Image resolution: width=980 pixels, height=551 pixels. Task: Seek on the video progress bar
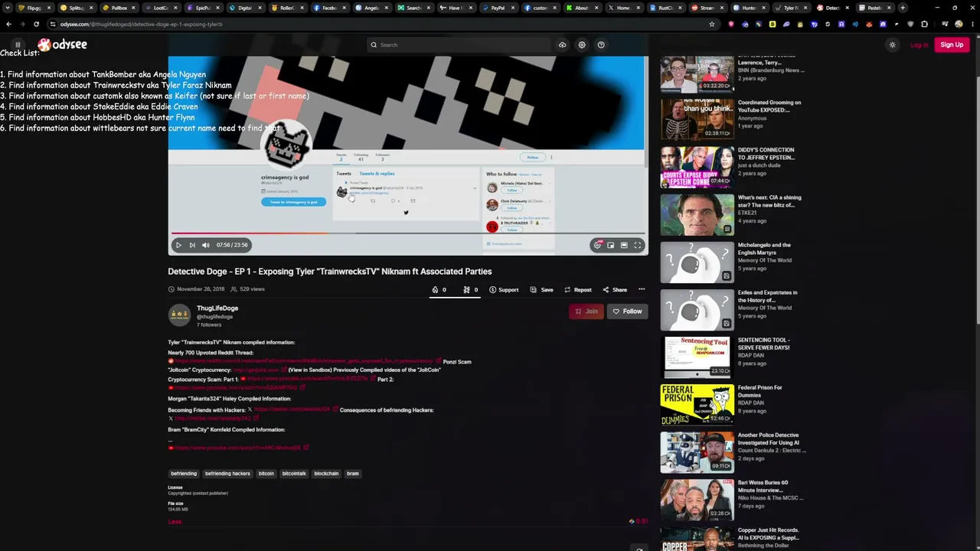coord(408,233)
